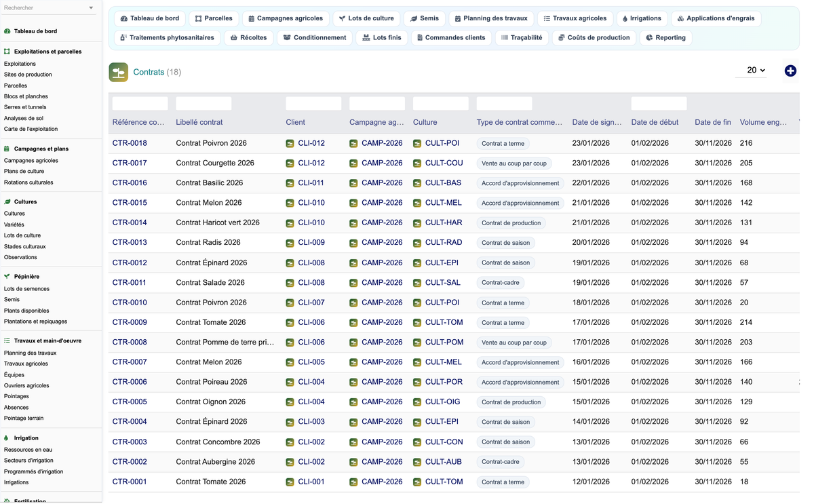Open Rotations culturales in sidebar
The height and width of the screenshot is (504, 814).
(x=28, y=182)
